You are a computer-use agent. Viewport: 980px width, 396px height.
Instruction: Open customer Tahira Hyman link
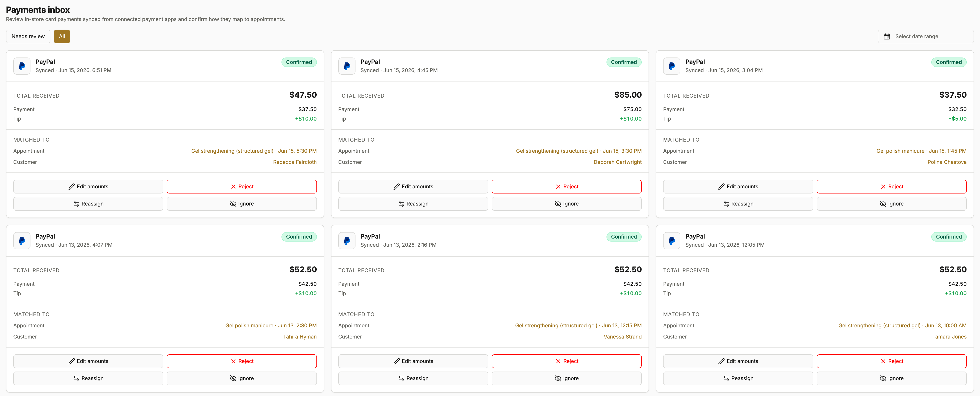pyautogui.click(x=300, y=337)
